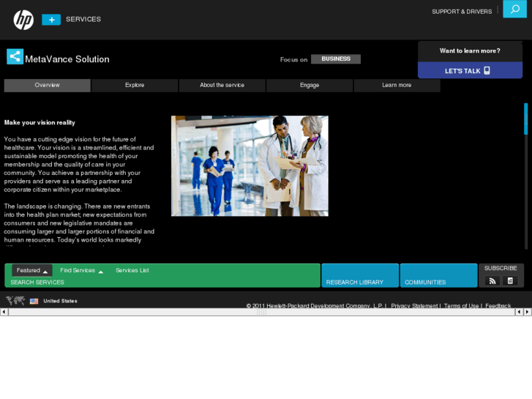
Task: Click the SUBSCRIBE label
Action: [501, 268]
